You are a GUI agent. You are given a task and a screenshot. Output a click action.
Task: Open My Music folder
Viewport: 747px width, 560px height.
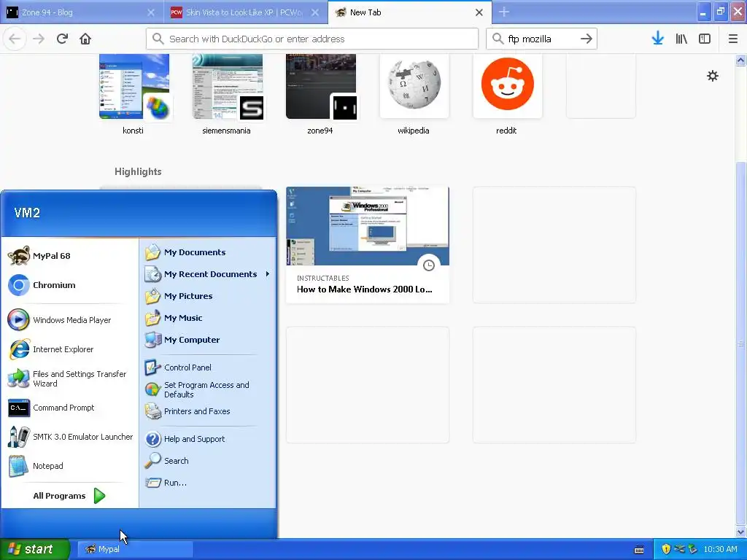tap(208, 318)
